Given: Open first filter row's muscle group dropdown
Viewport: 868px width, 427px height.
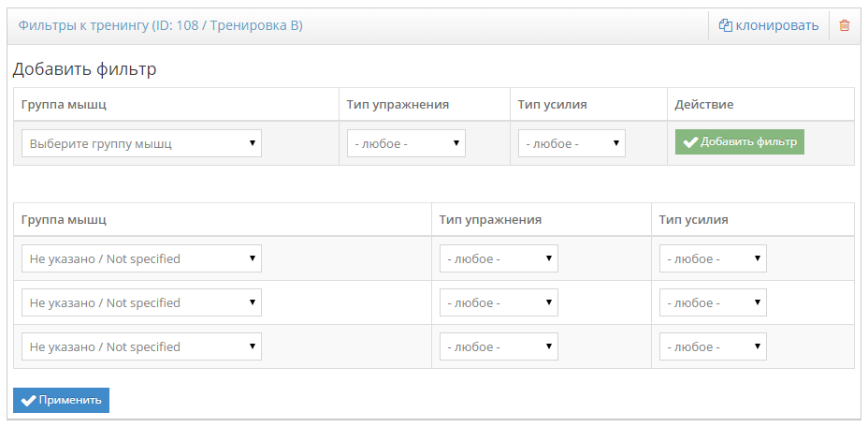Looking at the screenshot, I should pyautogui.click(x=142, y=258).
